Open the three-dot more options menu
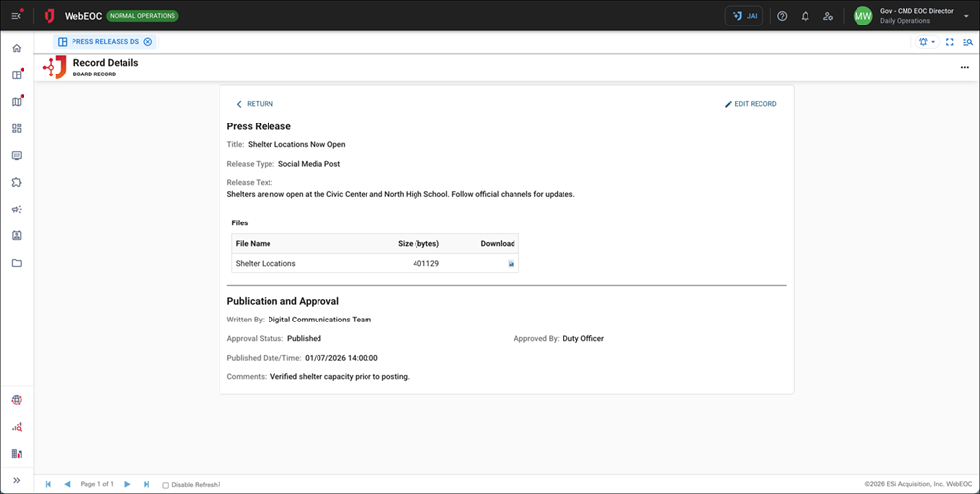The height and width of the screenshot is (494, 980). coord(964,67)
